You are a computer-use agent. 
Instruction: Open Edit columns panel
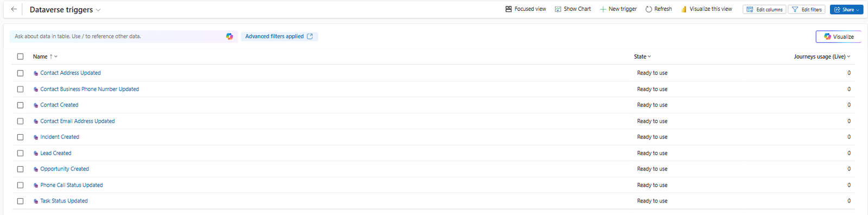(x=764, y=9)
